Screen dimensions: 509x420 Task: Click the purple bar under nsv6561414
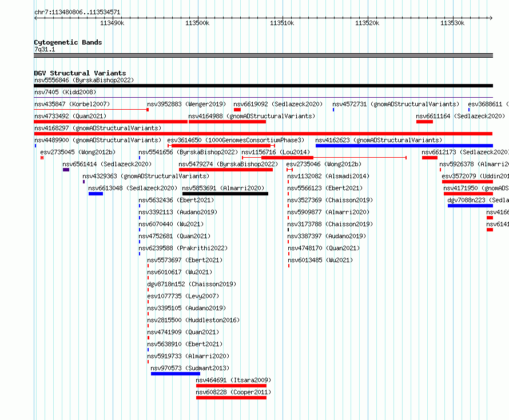point(66,170)
